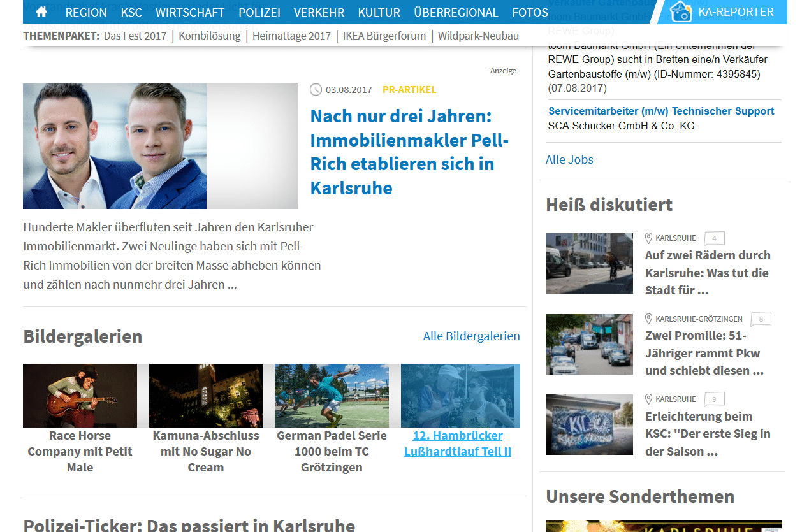The image size is (809, 532).
Task: Open the REGION menu
Action: 86,12
